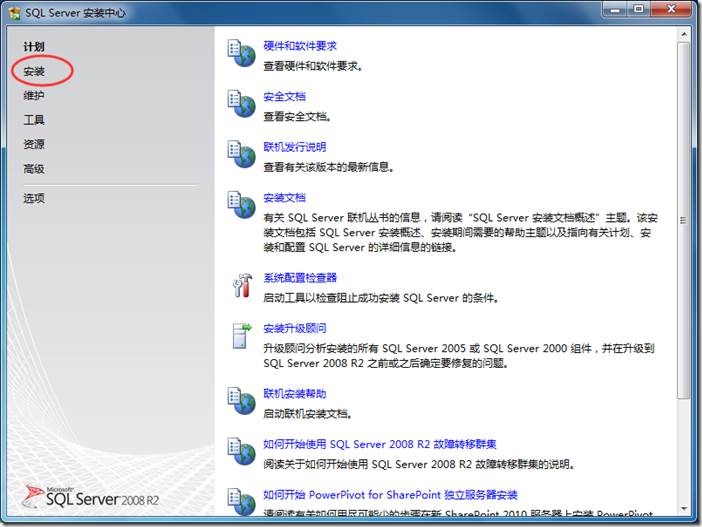
Task: Click the icon next to 安装文档
Action: point(241,205)
